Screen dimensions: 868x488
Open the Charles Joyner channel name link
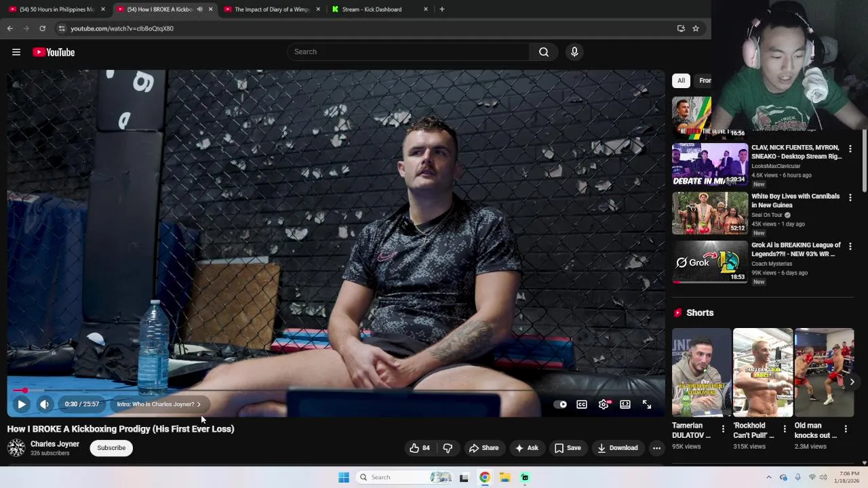tap(55, 444)
